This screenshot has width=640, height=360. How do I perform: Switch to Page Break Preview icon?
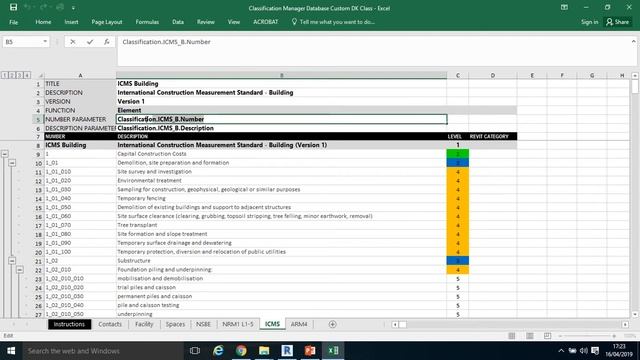click(x=547, y=336)
